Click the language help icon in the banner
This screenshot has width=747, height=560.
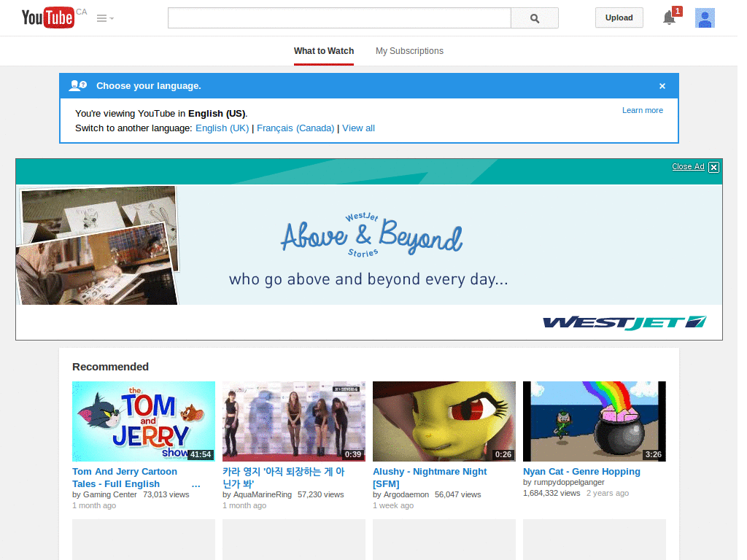(x=77, y=86)
